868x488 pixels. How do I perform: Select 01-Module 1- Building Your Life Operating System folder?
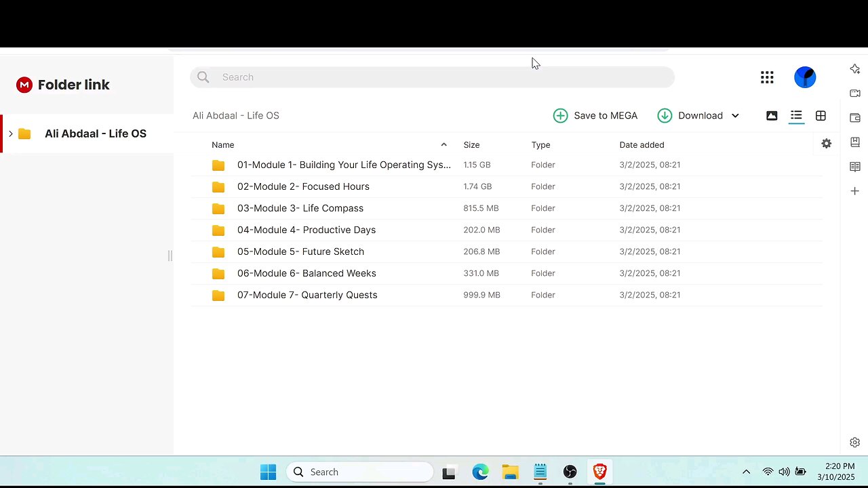[x=507, y=165]
